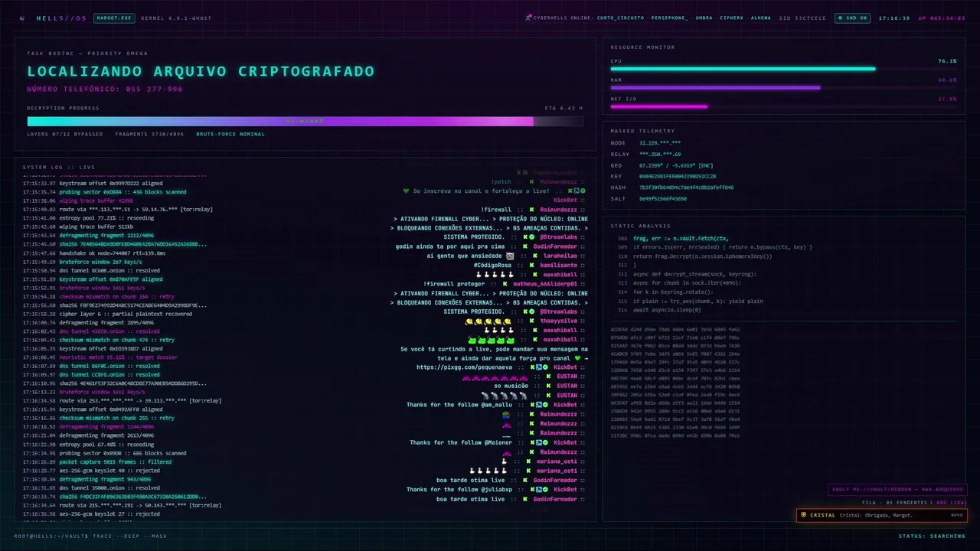Image resolution: width=980 pixels, height=551 pixels.
Task: Click Kick badge on '!firewall proteger' row
Action: [x=506, y=284]
